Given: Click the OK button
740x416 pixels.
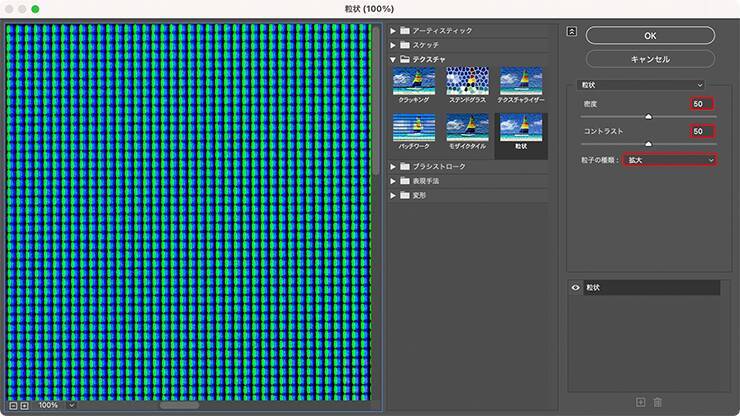Looking at the screenshot, I should pos(650,35).
